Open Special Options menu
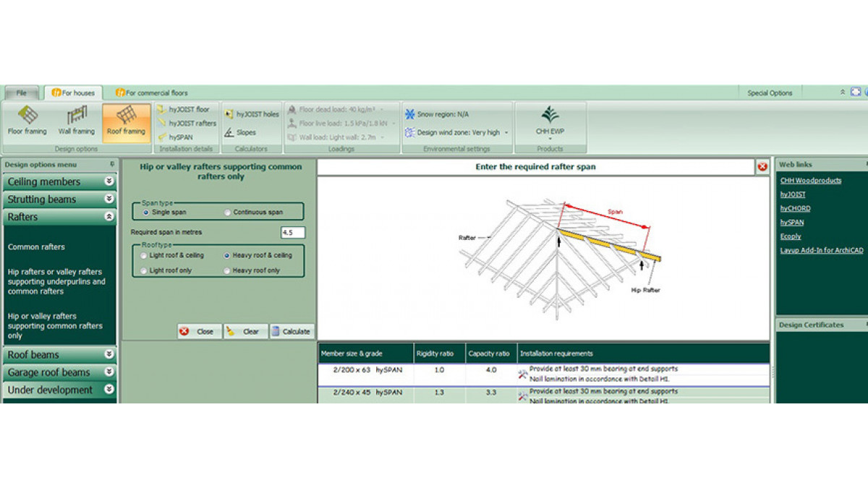The height and width of the screenshot is (488, 868). point(770,93)
